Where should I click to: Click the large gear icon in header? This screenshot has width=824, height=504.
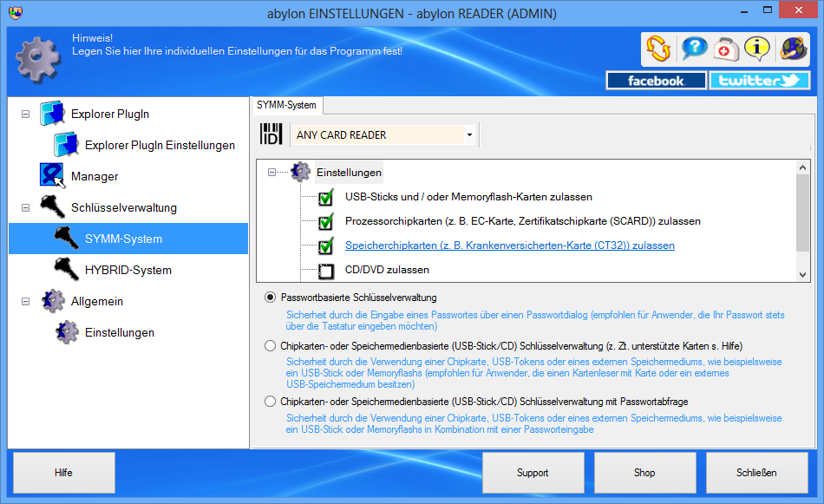[x=38, y=59]
